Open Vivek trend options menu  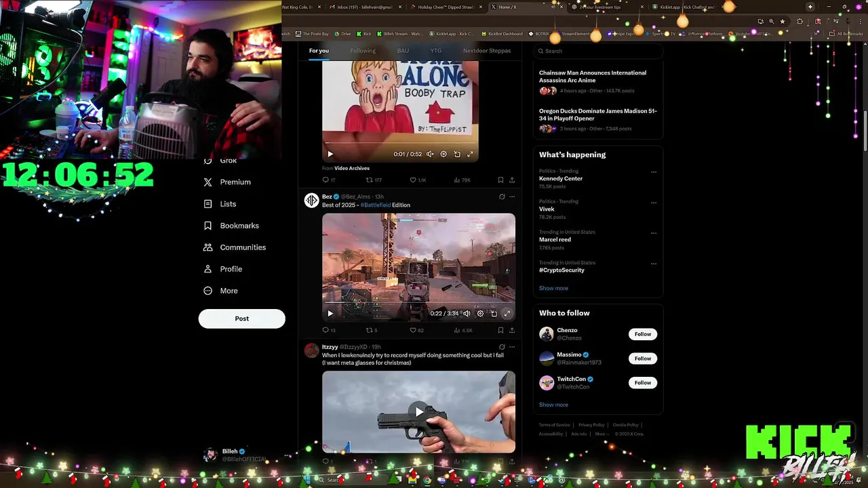pos(654,203)
